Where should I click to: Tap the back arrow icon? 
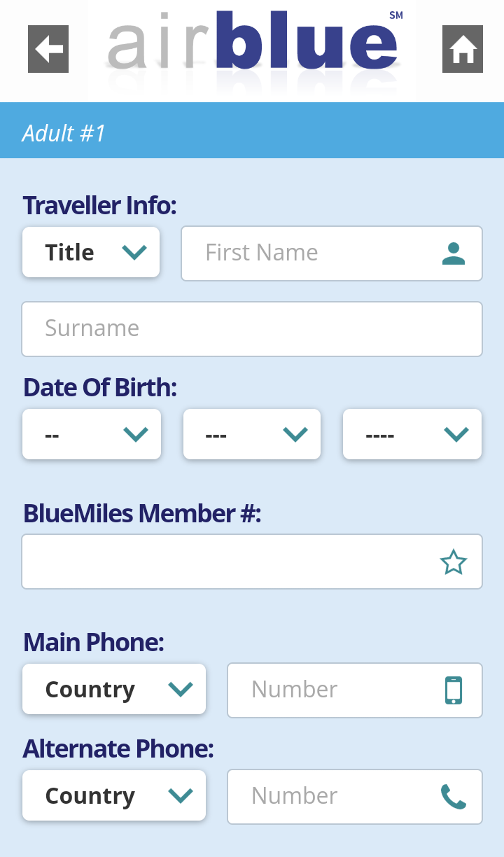click(x=48, y=49)
